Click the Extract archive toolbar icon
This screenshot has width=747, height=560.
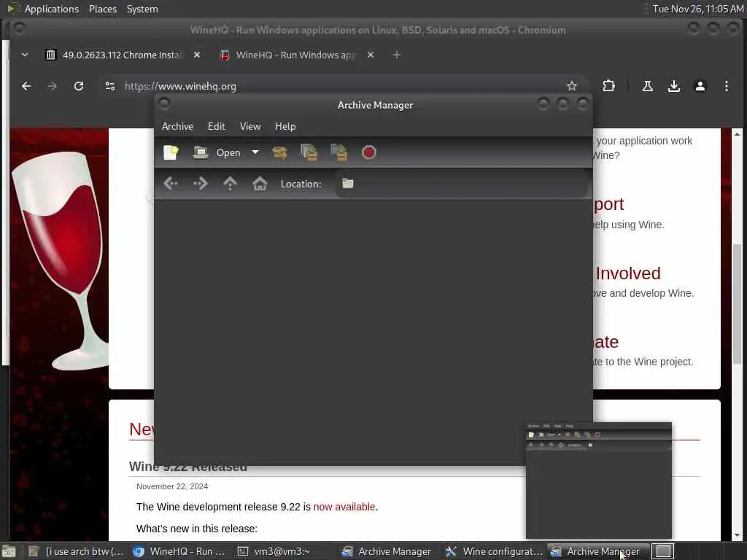point(279,152)
